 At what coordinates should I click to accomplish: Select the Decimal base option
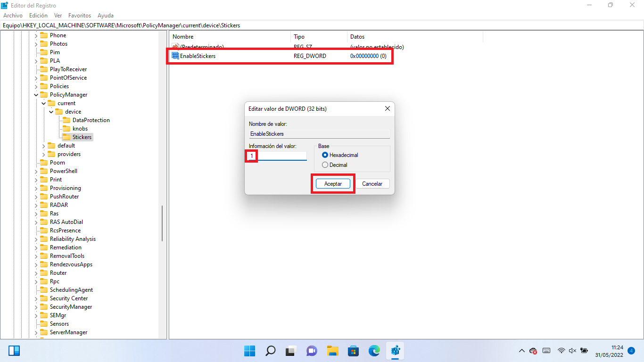[325, 165]
